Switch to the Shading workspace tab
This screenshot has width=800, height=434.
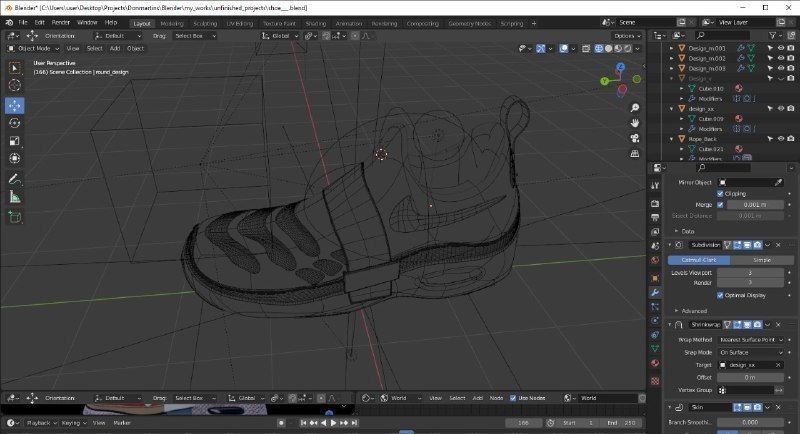[315, 23]
